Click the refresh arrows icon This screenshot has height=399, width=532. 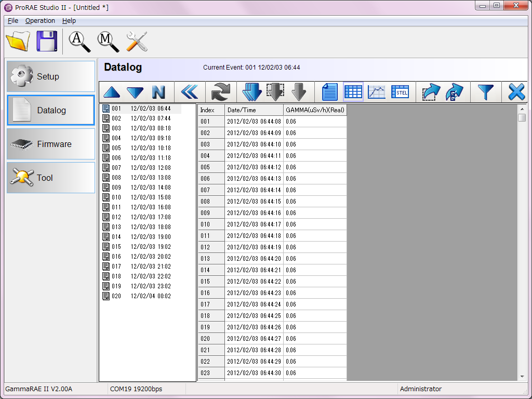[220, 91]
